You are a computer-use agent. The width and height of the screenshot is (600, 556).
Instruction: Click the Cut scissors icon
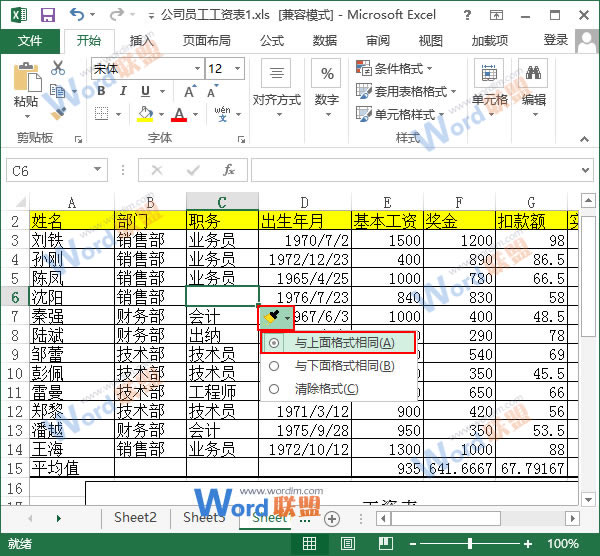[x=57, y=68]
